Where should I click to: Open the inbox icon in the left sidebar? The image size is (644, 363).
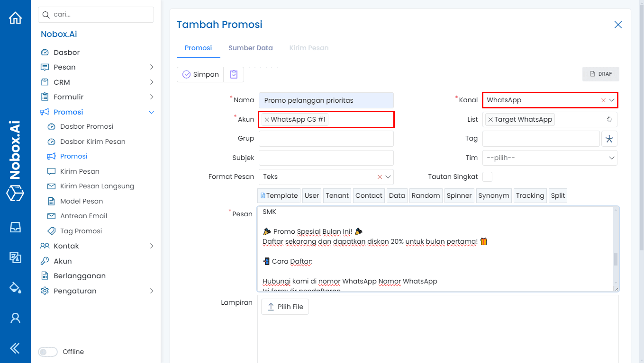pos(16,227)
